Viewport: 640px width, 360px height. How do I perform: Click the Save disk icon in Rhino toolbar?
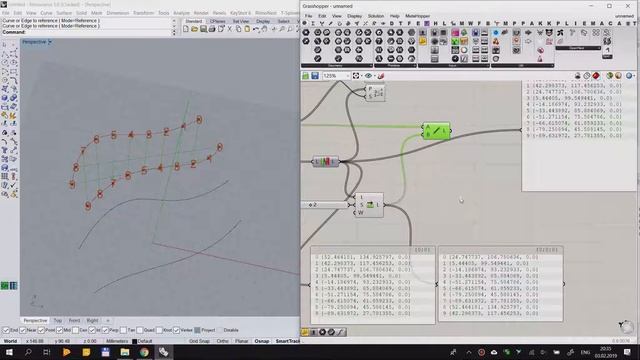tap(203, 29)
